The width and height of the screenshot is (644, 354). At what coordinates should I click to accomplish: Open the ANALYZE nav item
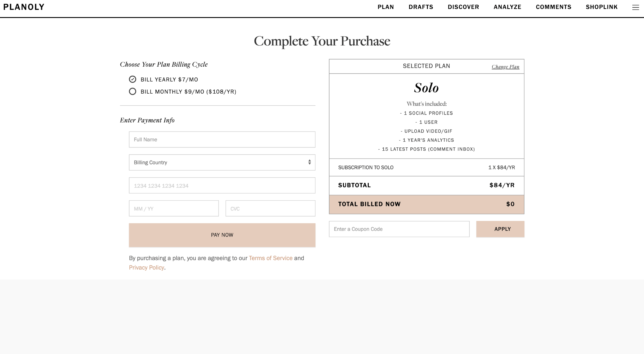pos(507,7)
